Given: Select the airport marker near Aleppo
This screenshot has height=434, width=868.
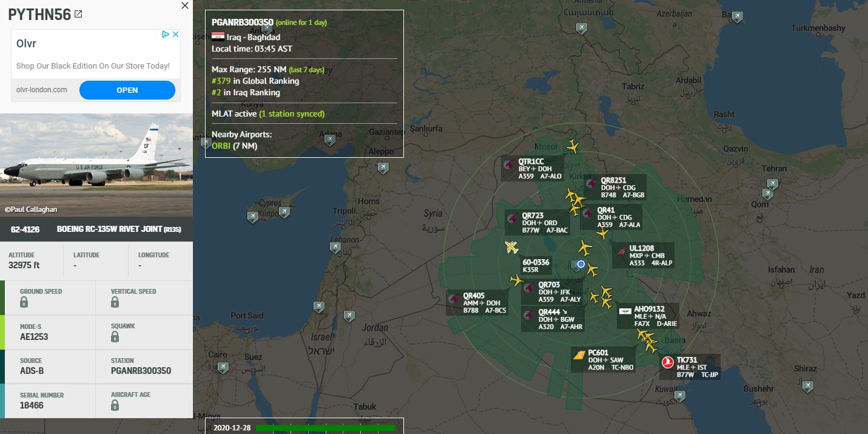Looking at the screenshot, I should point(383,168).
